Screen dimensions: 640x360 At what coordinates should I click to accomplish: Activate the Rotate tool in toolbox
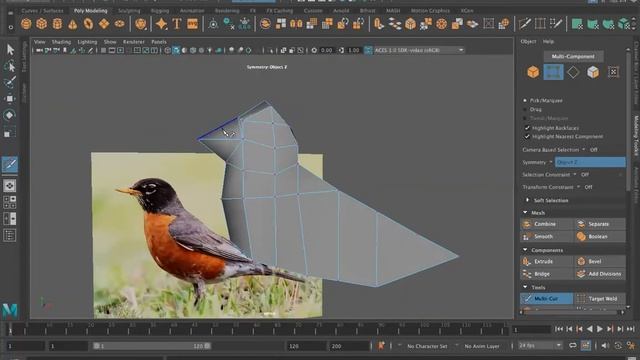[10, 115]
